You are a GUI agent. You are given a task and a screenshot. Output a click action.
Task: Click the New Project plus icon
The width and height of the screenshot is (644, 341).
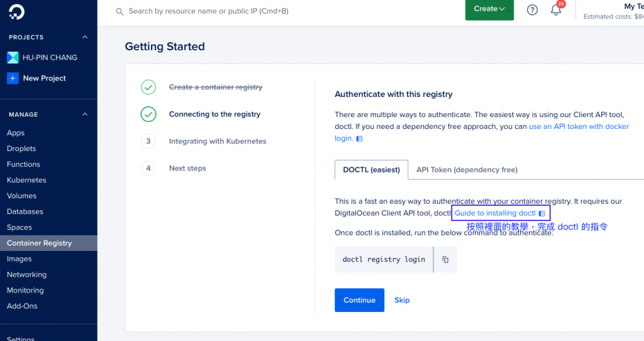click(13, 78)
